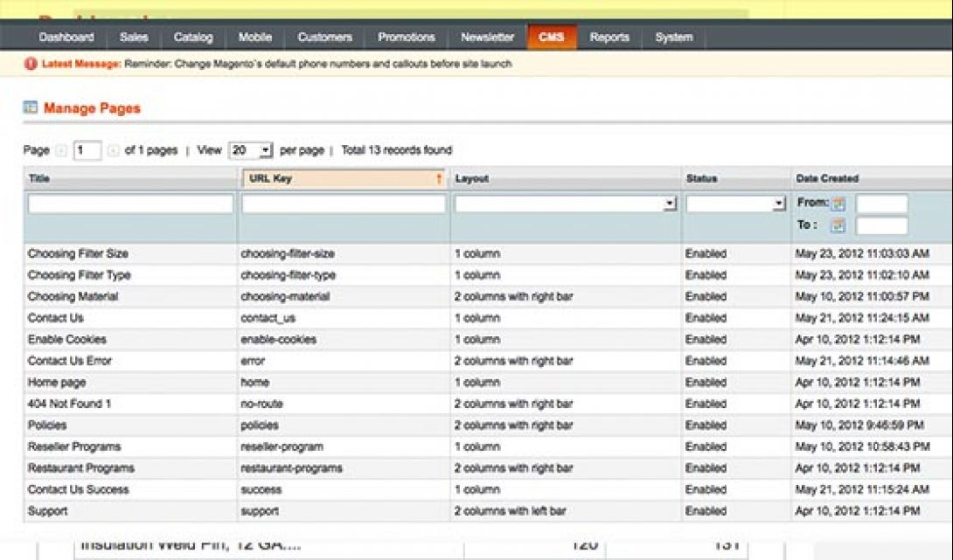
Task: Sort by Status column header
Action: pyautogui.click(x=735, y=178)
